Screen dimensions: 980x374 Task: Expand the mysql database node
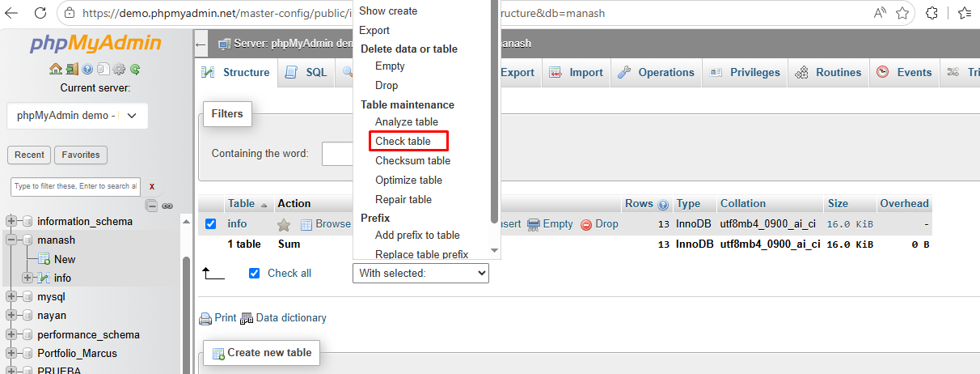click(12, 297)
